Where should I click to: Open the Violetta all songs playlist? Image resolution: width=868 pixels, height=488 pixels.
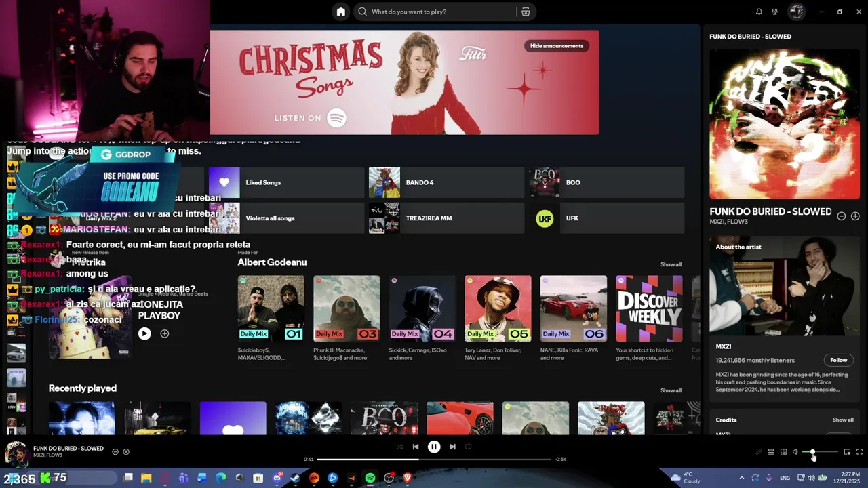point(286,218)
